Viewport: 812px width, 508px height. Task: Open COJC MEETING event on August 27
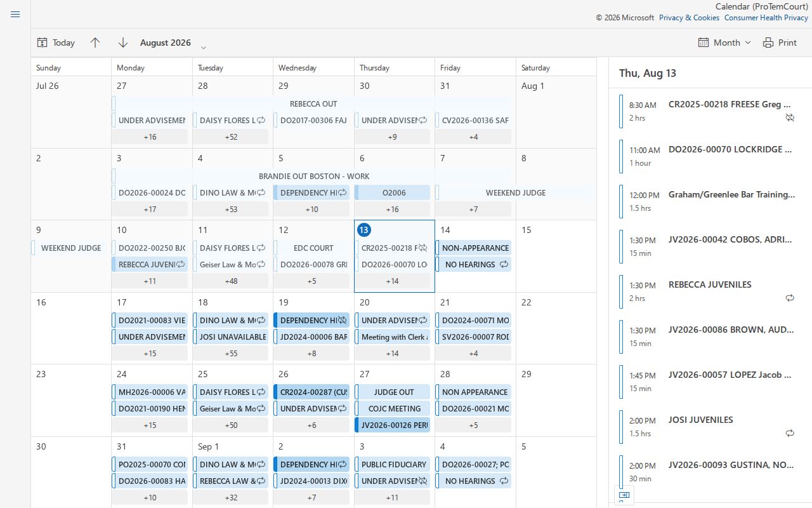point(393,409)
